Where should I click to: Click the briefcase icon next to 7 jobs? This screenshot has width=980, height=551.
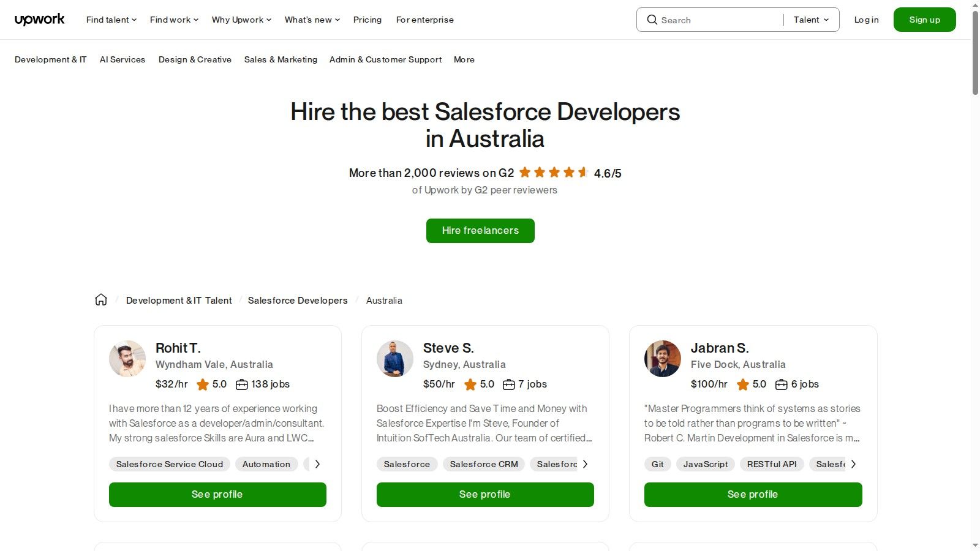[508, 384]
